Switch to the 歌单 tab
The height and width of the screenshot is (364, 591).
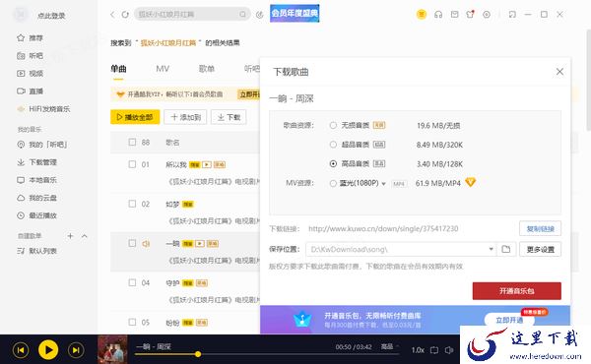pyautogui.click(x=207, y=69)
